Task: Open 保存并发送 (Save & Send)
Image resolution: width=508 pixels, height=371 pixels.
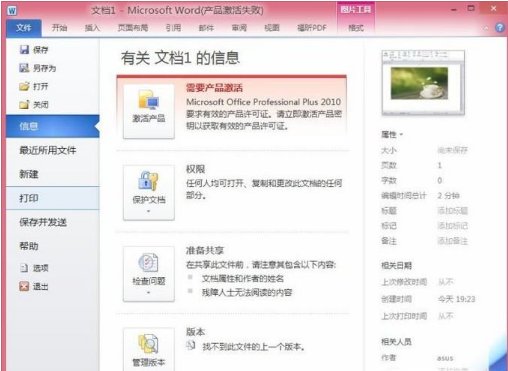Action: [53, 222]
